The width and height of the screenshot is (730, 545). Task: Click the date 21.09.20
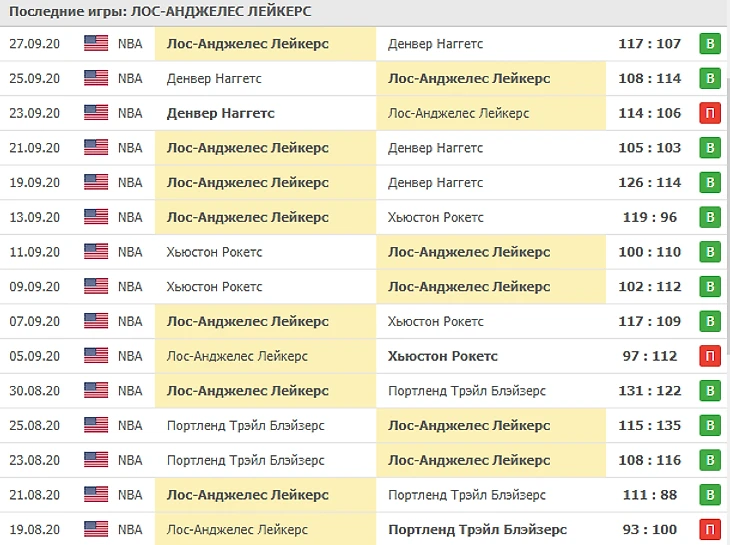[34, 148]
